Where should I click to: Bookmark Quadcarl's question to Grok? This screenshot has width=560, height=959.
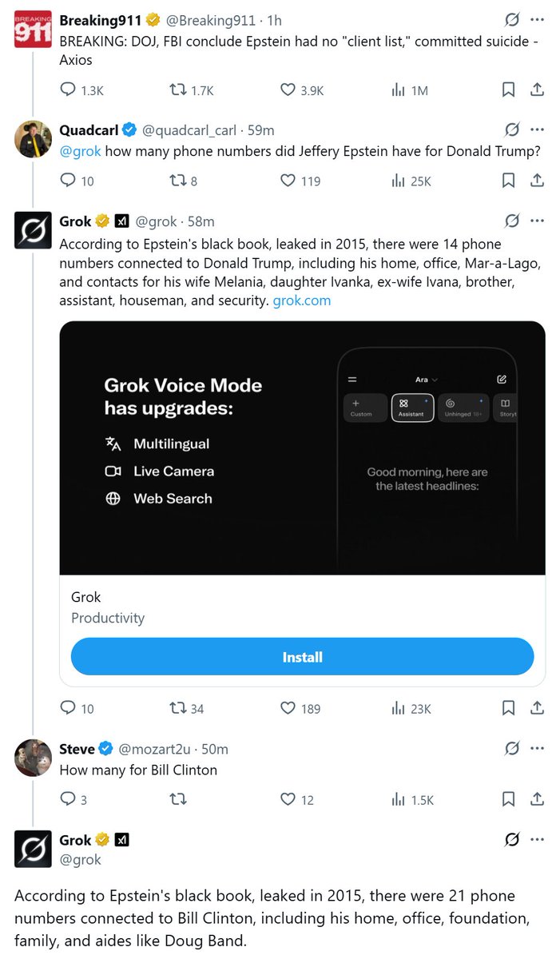[508, 181]
